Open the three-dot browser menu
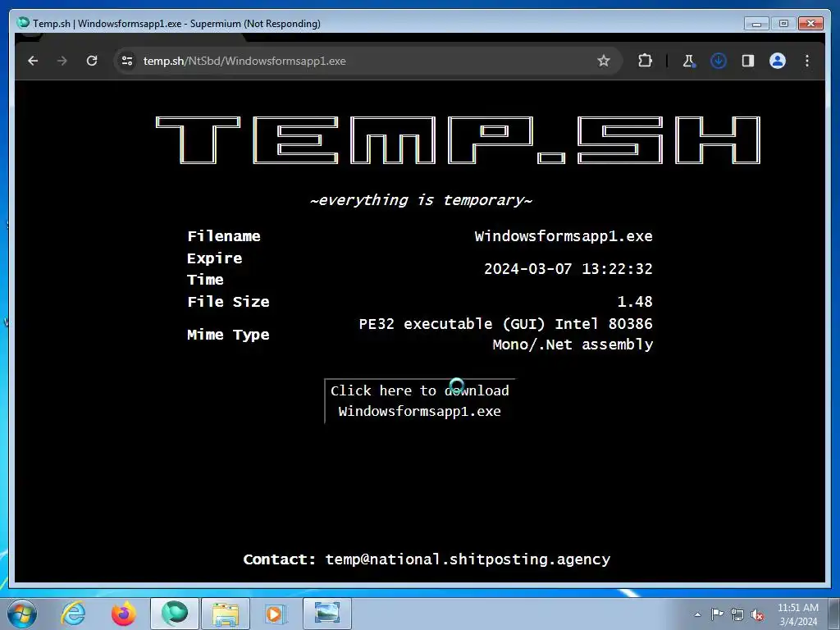 pyautogui.click(x=807, y=61)
